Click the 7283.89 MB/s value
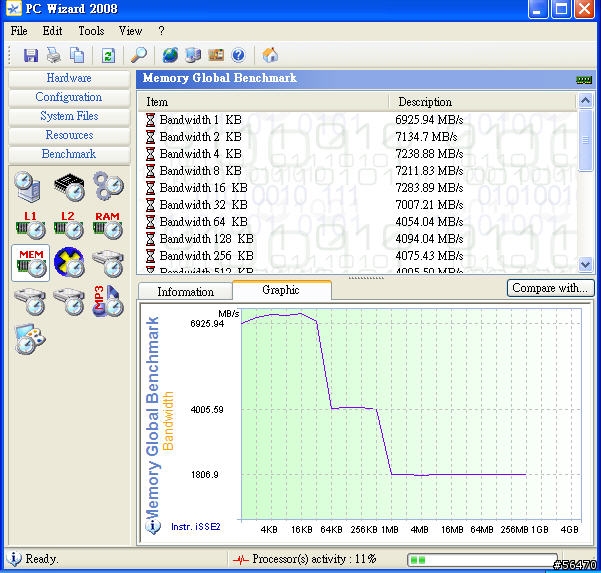 pos(429,188)
